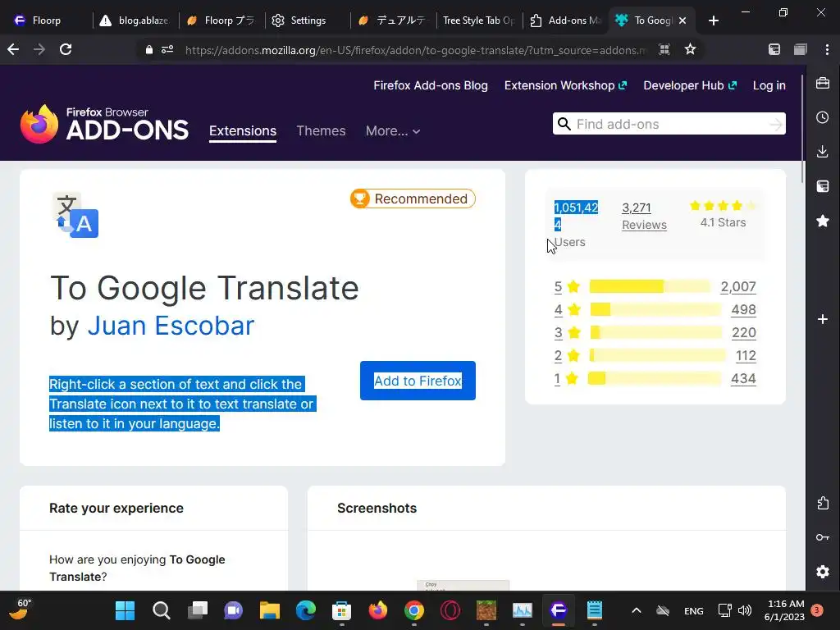Open Windows Start menu

tap(125, 610)
